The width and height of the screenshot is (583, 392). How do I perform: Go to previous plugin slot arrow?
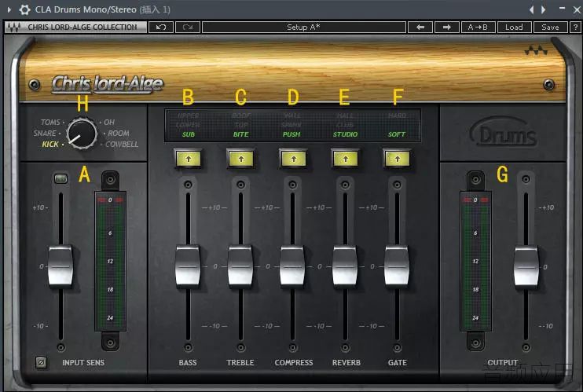[x=532, y=9]
